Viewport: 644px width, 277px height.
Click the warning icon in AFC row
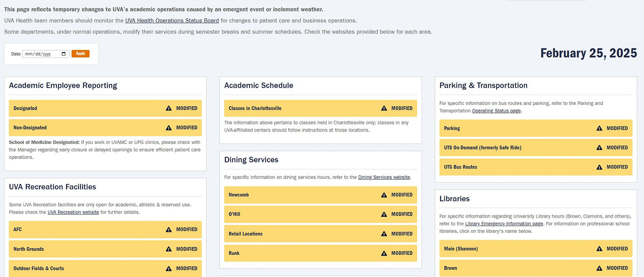pos(169,229)
